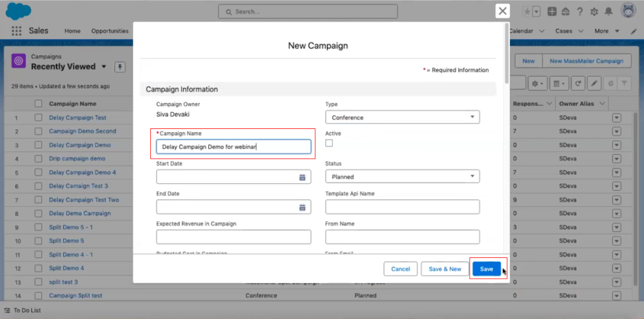Check the Campaign Split test row

(38, 296)
